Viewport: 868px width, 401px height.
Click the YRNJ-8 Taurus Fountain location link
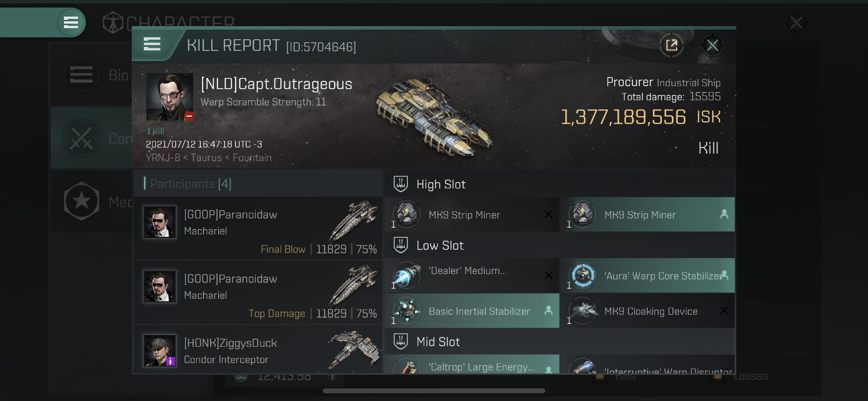(209, 158)
